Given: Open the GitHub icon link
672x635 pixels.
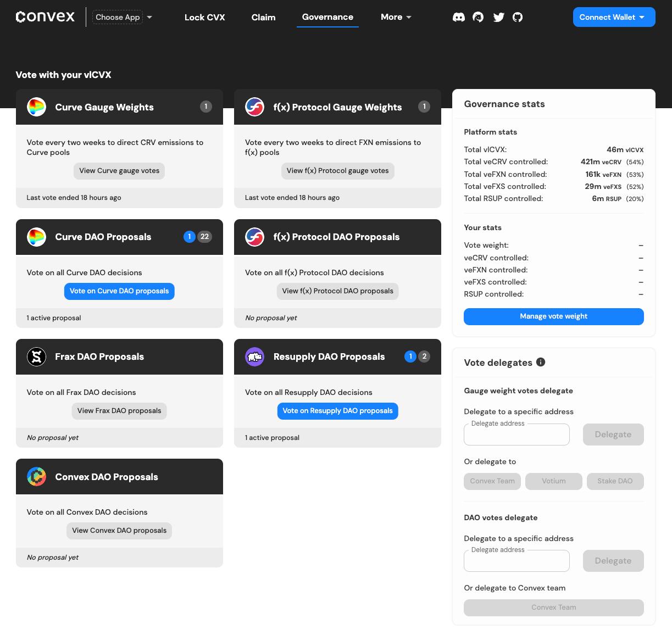Looking at the screenshot, I should pos(518,17).
